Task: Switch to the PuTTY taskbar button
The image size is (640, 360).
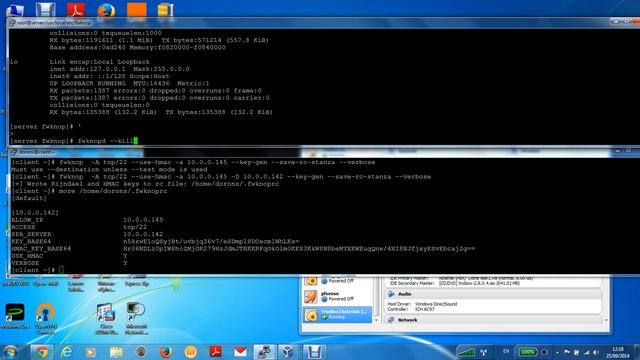Action: pos(264,352)
